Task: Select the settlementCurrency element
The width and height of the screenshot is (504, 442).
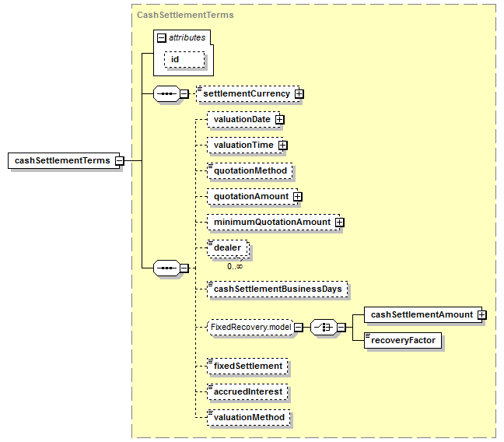Action: tap(248, 93)
